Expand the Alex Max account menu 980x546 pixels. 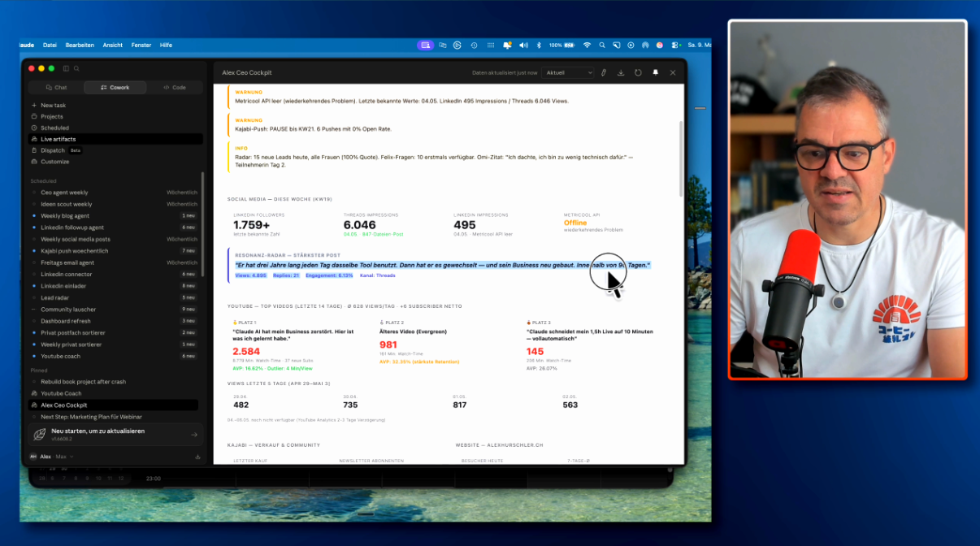pyautogui.click(x=51, y=457)
